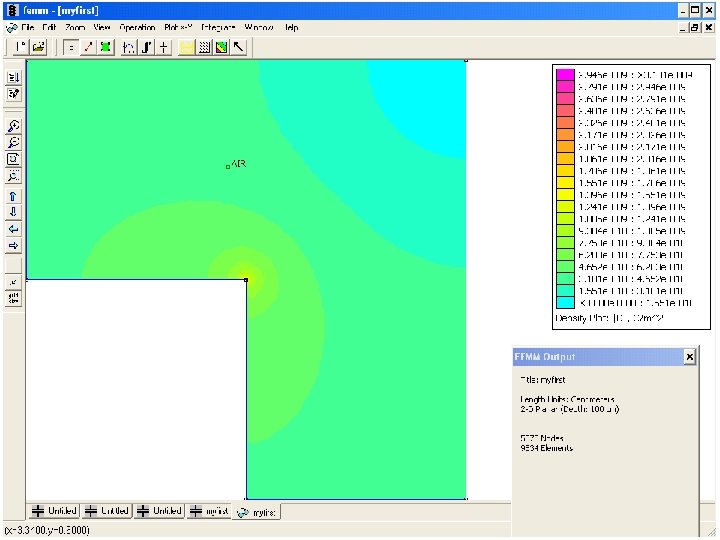
Task: Click the Open file folder icon
Action: point(39,47)
